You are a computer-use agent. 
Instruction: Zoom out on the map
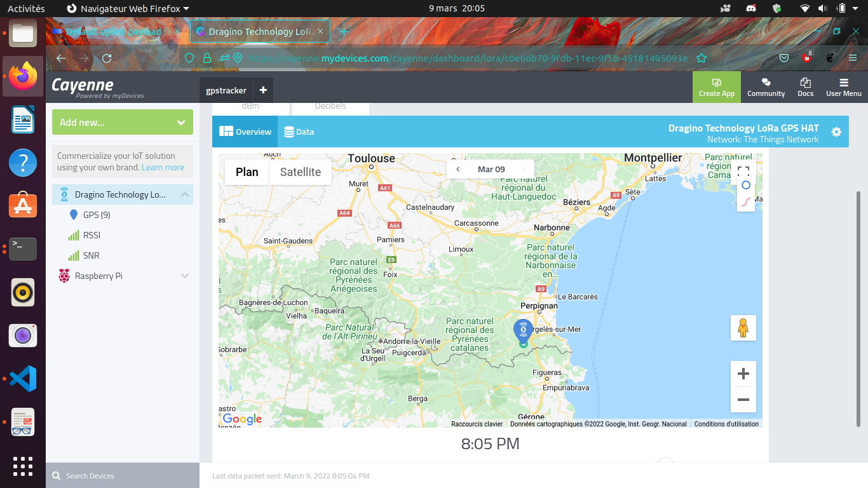point(743,400)
